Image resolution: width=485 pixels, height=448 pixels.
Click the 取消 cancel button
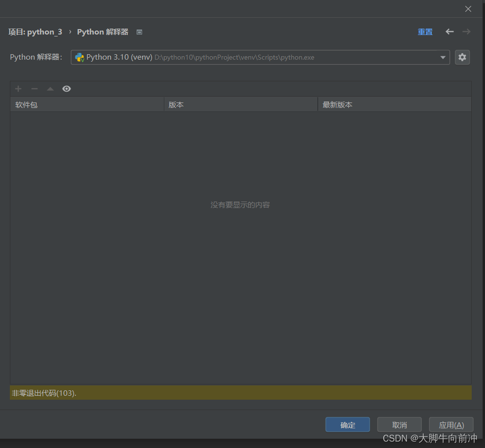click(x=399, y=424)
